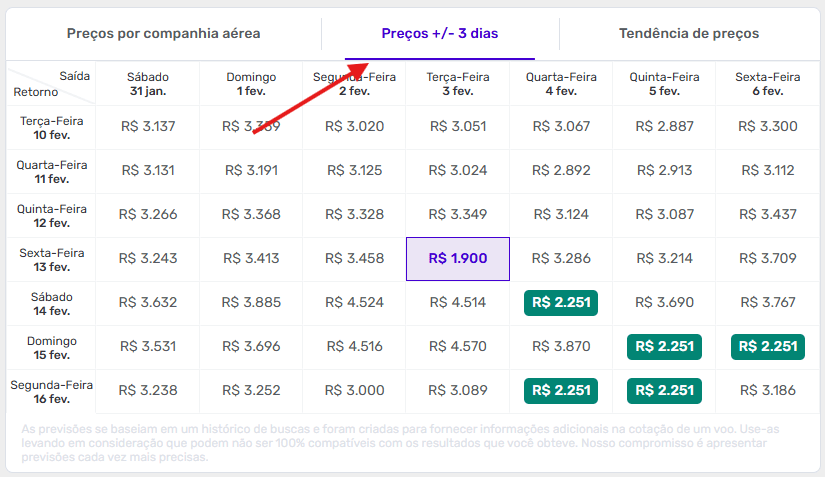Select the R$ 3.137 fare cell
This screenshot has width=825, height=477.
coord(147,126)
